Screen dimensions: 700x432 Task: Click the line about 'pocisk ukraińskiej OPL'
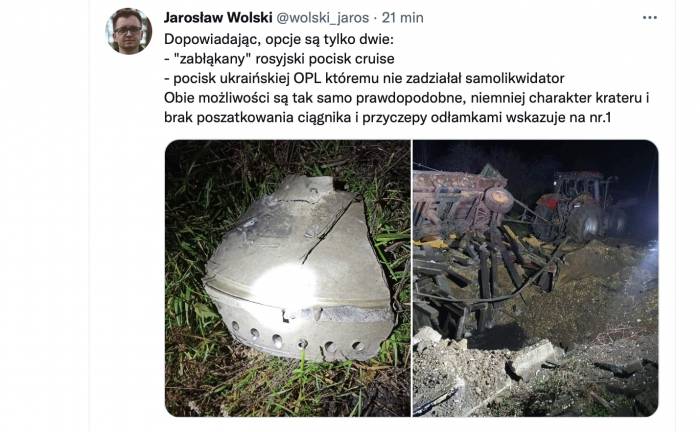click(x=369, y=79)
